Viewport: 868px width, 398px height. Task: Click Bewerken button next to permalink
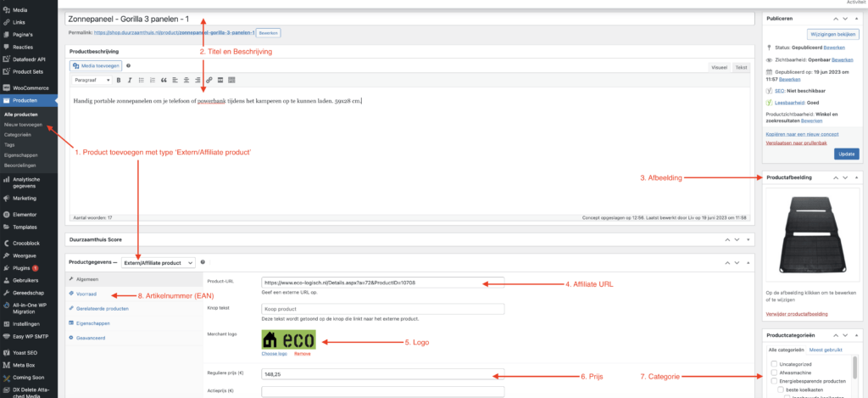coord(269,33)
